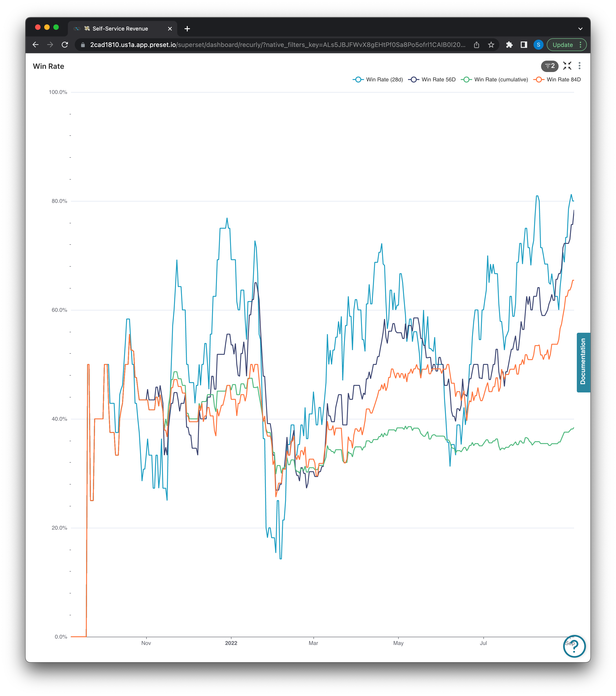
Task: Click the applied filters badge showing 2
Action: point(550,66)
